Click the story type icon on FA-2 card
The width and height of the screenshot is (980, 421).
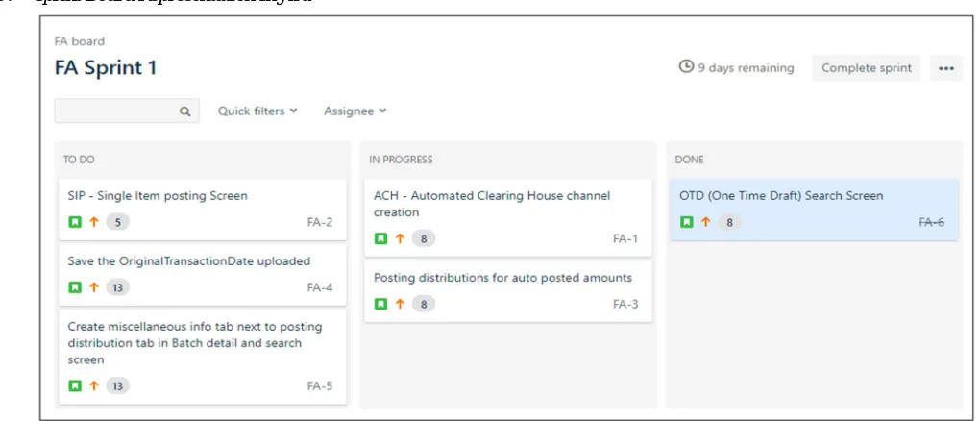tap(75, 221)
